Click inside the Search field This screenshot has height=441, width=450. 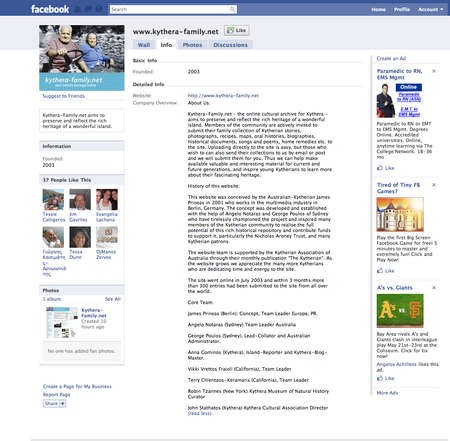click(169, 9)
